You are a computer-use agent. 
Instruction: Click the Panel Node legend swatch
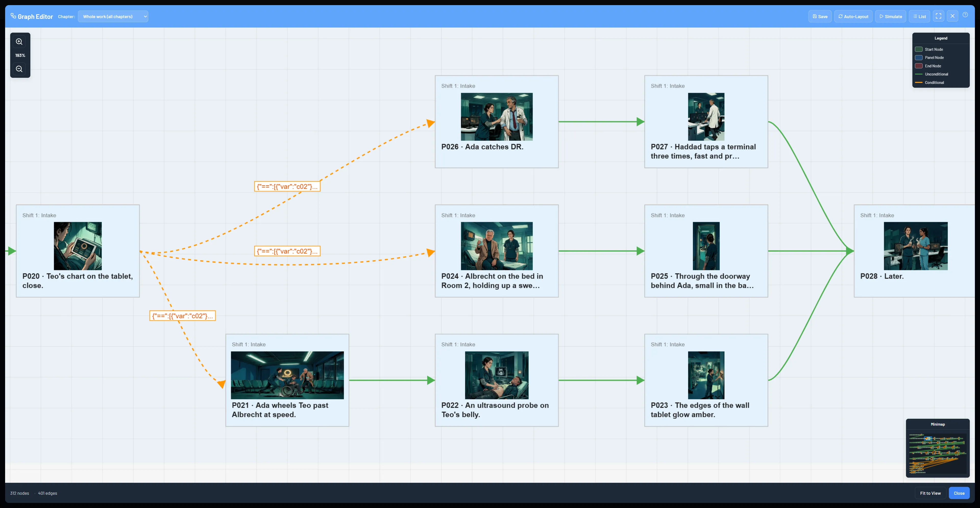pos(919,58)
